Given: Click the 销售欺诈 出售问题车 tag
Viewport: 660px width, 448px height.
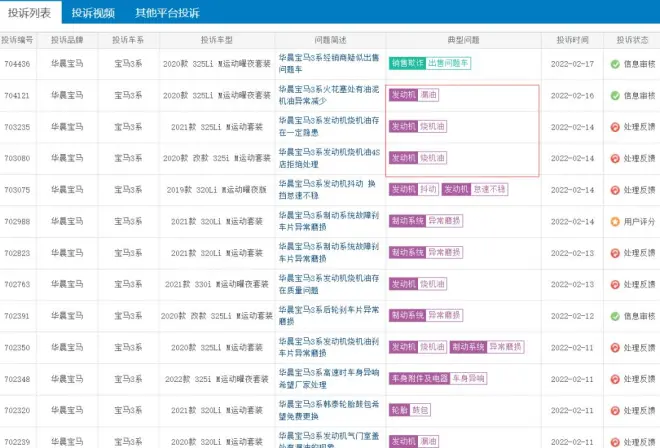Looking at the screenshot, I should click(x=430, y=63).
